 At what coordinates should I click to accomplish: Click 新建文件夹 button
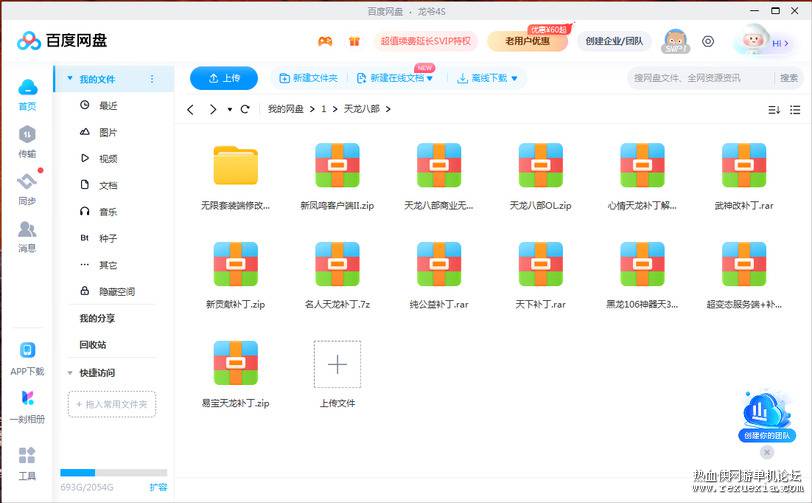pos(308,78)
